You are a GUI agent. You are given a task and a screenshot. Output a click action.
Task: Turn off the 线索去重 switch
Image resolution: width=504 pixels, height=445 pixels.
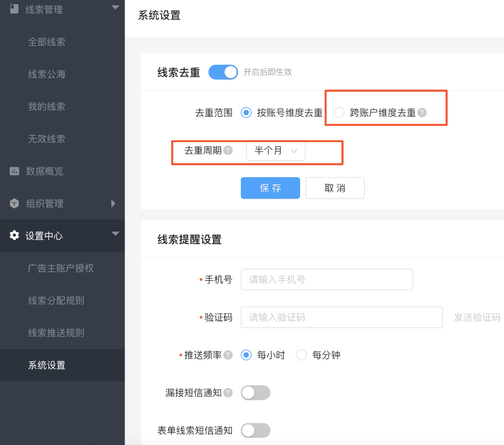[223, 72]
